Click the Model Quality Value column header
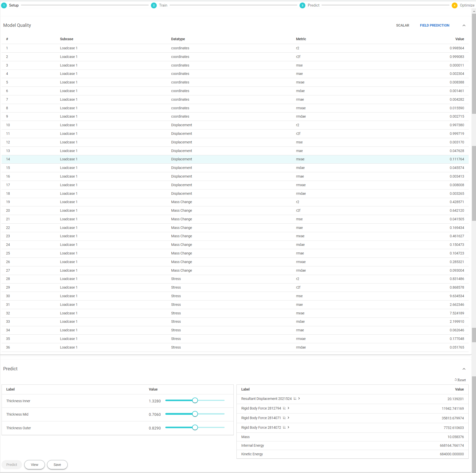The height and width of the screenshot is (473, 476). click(460, 39)
